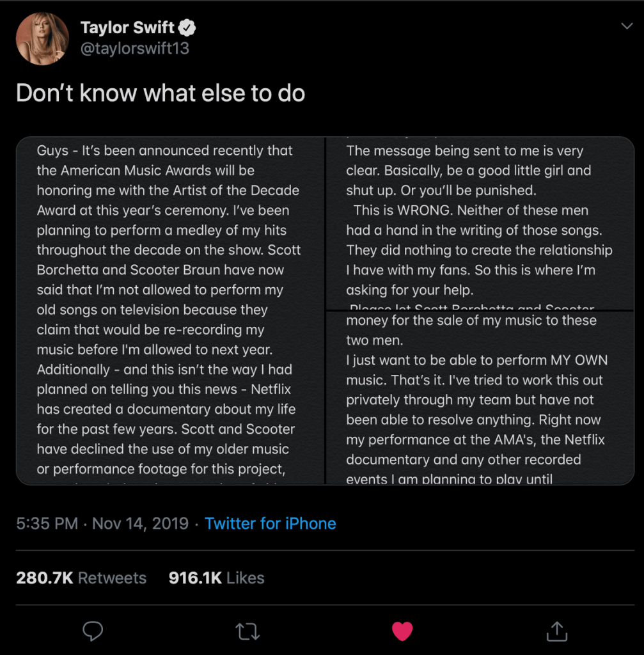Click the reply speech bubble icon
Screen dimensions: 644x655
coord(93,631)
